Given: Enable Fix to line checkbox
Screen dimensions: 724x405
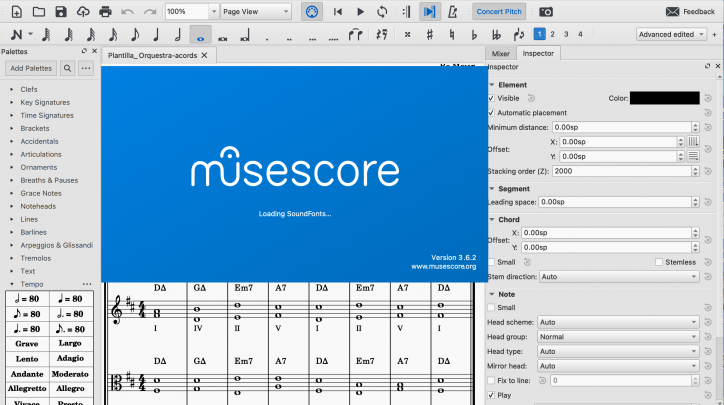Looking at the screenshot, I should [x=491, y=381].
